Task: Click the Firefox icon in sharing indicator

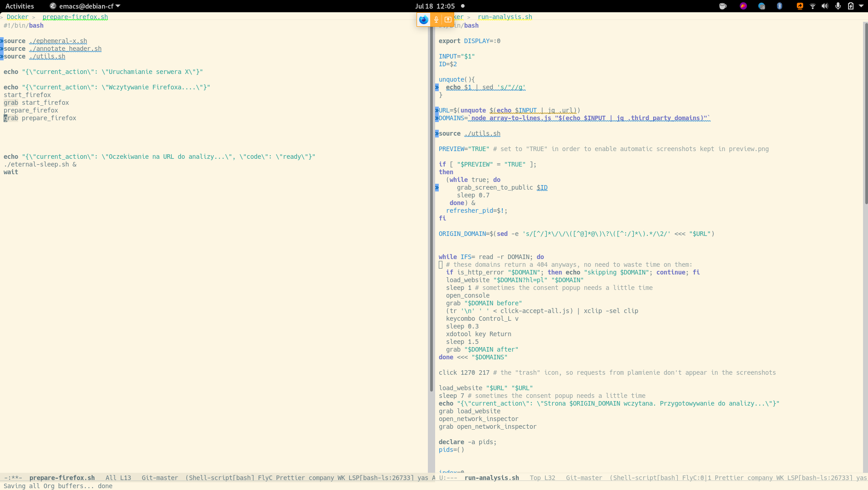Action: (x=423, y=20)
